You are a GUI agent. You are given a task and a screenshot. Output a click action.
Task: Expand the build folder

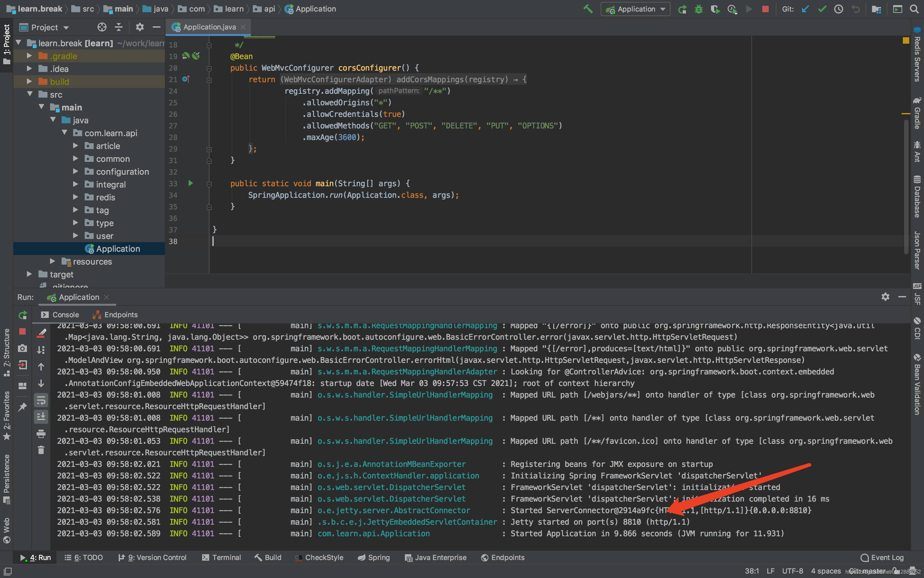(x=29, y=82)
